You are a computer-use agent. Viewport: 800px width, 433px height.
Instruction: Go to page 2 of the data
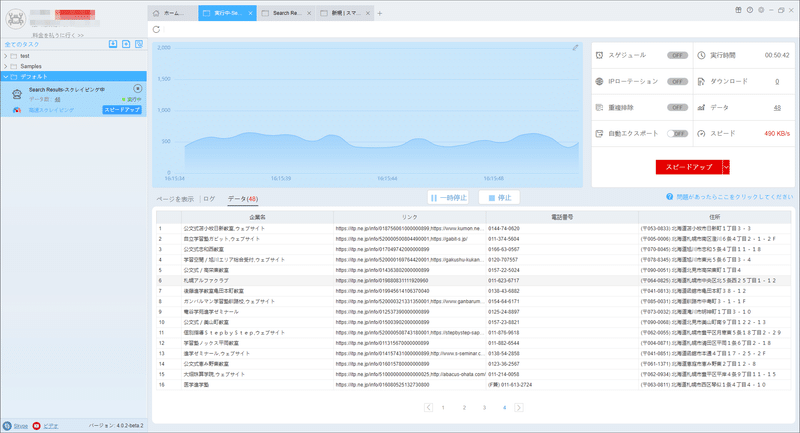pyautogui.click(x=464, y=407)
